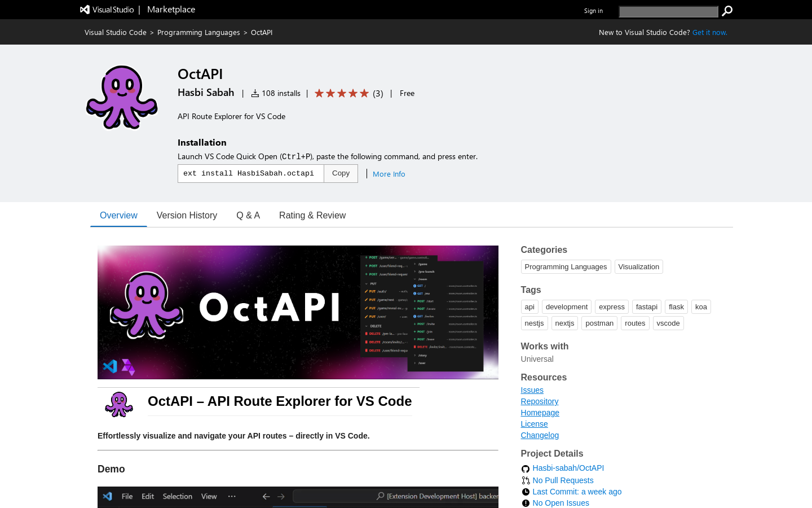The width and height of the screenshot is (812, 508).
Task: Open the License link
Action: (534, 424)
